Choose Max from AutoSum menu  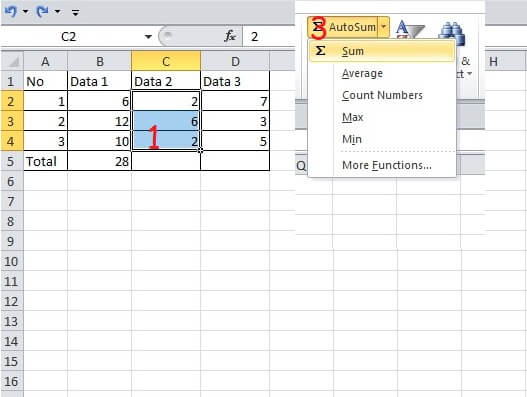coord(382,117)
